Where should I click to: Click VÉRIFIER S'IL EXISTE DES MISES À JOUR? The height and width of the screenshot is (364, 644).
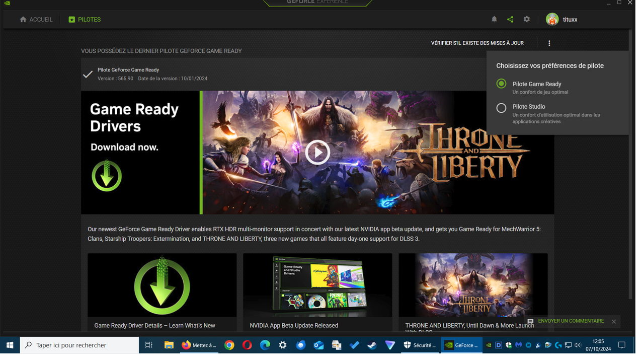477,43
